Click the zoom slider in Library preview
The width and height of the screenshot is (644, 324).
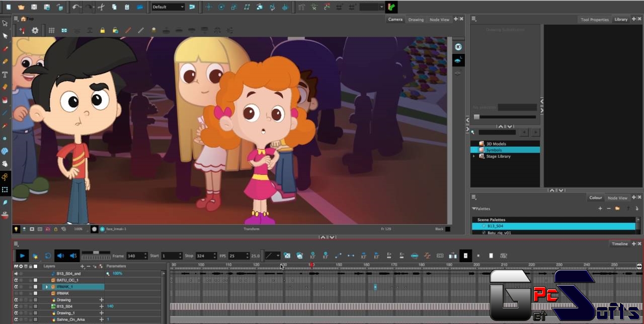click(505, 117)
